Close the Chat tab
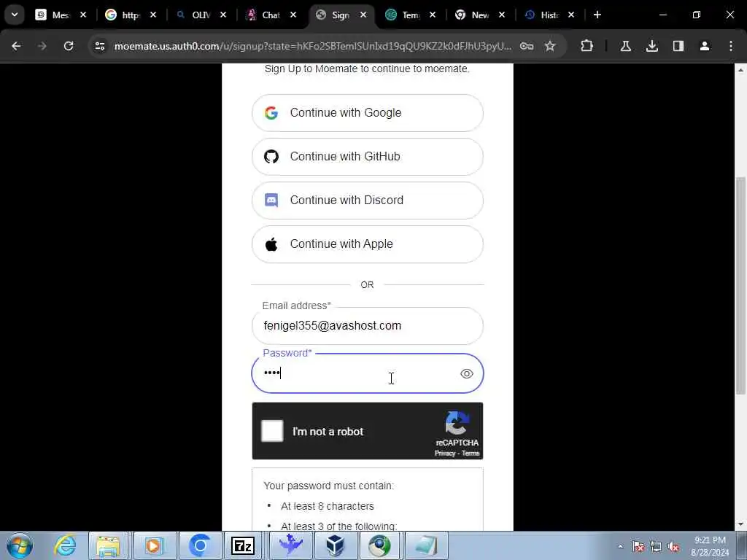Image resolution: width=747 pixels, height=560 pixels. pos(293,15)
